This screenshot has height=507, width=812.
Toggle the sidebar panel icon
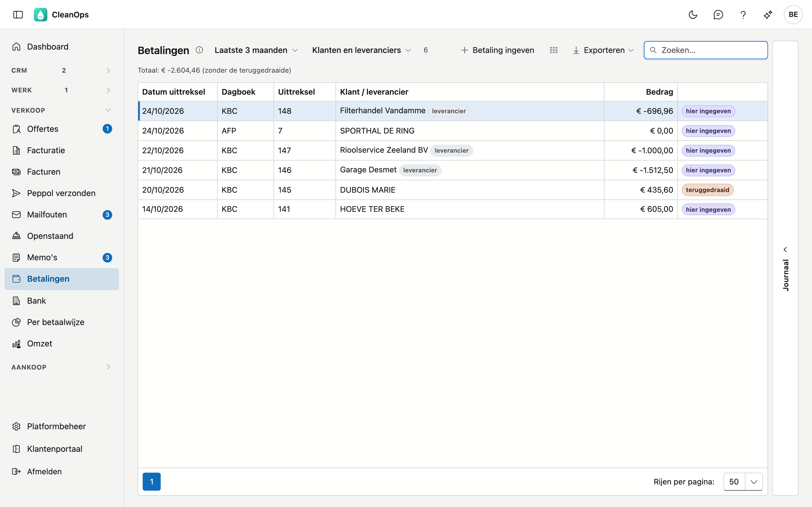pyautogui.click(x=18, y=15)
